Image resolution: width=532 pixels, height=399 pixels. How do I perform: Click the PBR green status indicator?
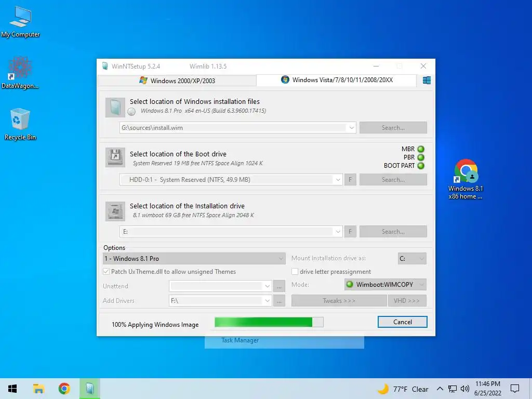[421, 157]
